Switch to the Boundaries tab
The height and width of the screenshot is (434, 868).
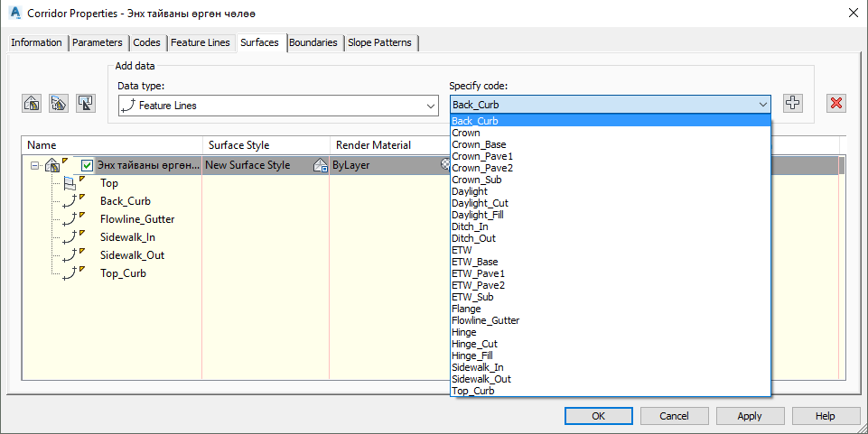(x=315, y=42)
